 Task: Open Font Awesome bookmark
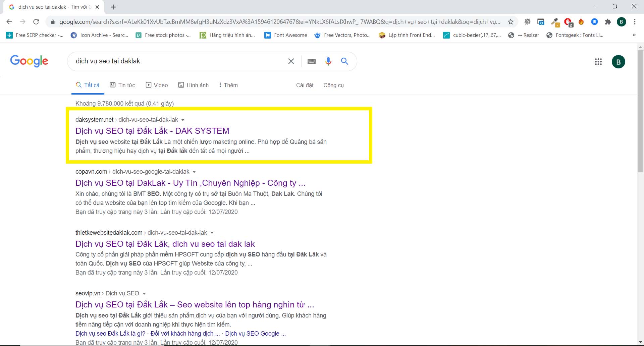tap(286, 35)
